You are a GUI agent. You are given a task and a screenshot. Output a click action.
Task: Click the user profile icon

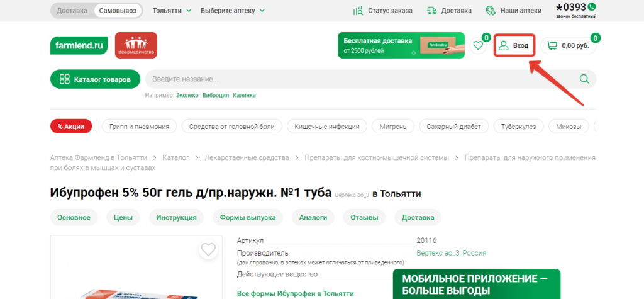coord(504,45)
